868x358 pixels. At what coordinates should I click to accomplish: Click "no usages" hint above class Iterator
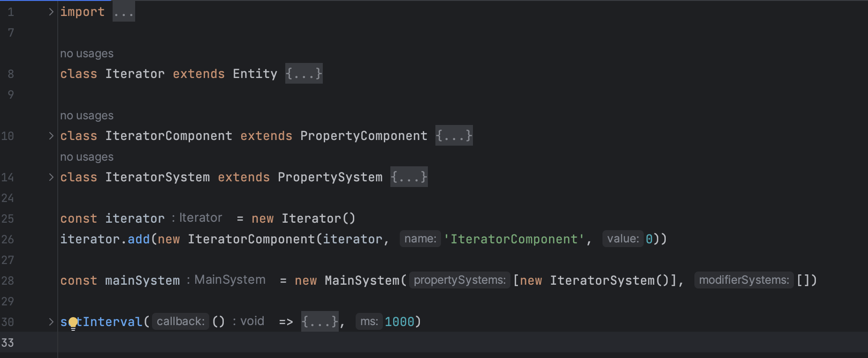point(87,54)
